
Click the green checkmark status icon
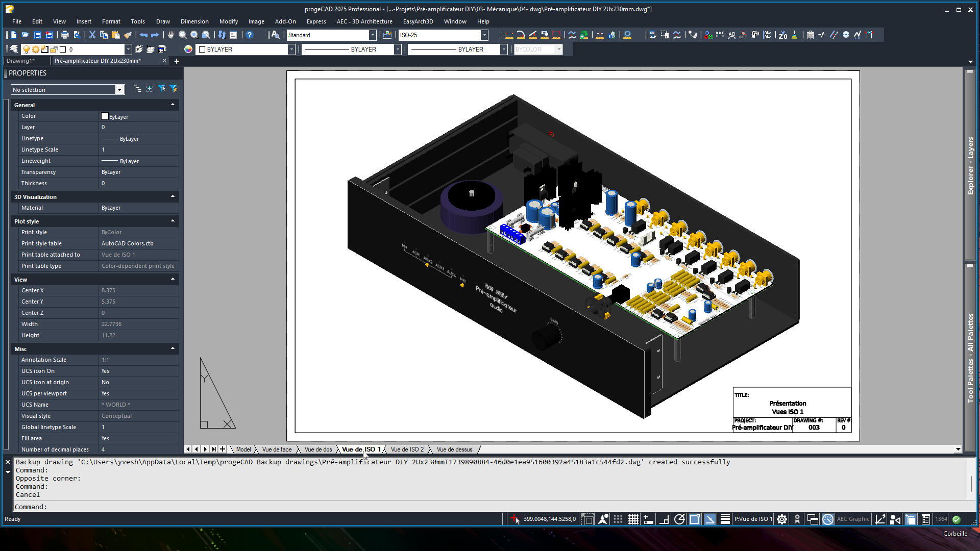(957, 519)
